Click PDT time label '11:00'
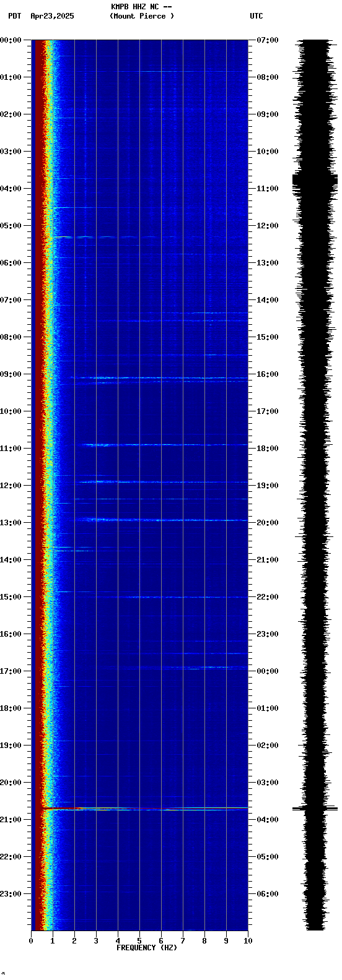The image size is (342, 980). 11,449
